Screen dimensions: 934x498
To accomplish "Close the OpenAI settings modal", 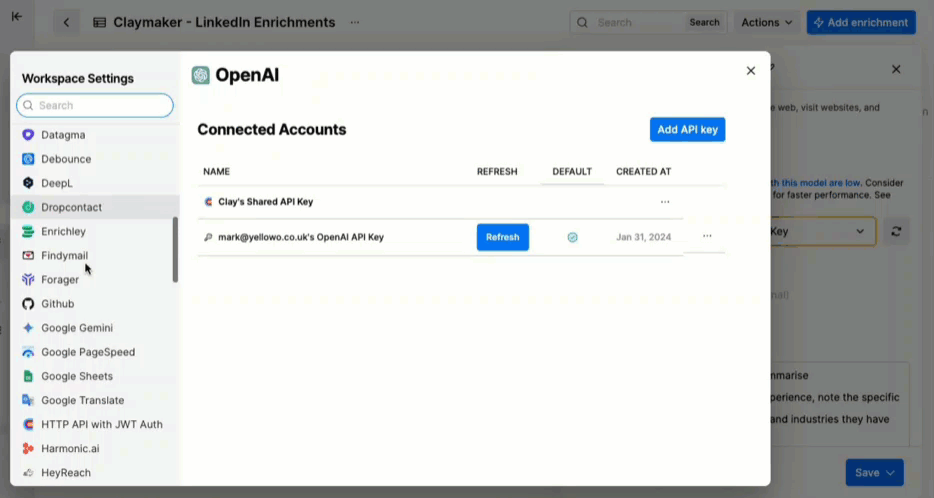I will (x=751, y=71).
